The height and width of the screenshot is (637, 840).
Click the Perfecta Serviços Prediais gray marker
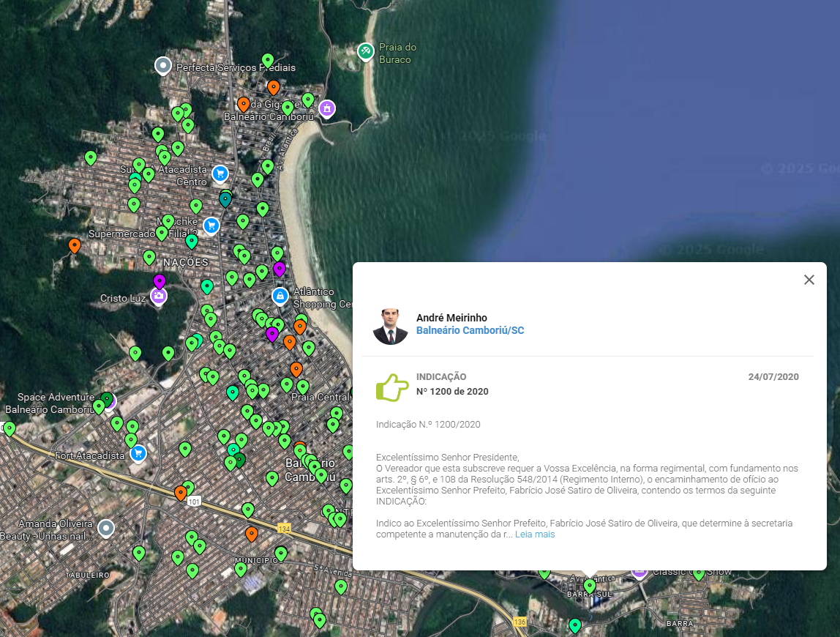tap(163, 66)
